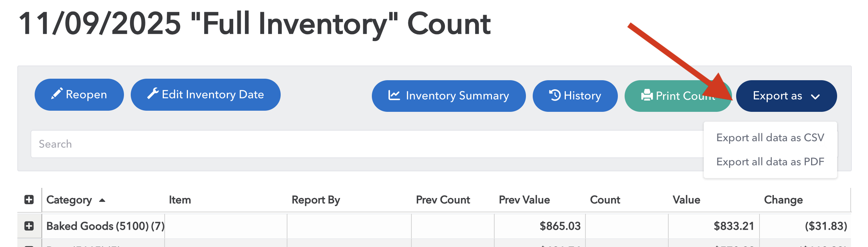Click the printer icon on Print Count
Image resolution: width=868 pixels, height=247 pixels.
click(646, 95)
